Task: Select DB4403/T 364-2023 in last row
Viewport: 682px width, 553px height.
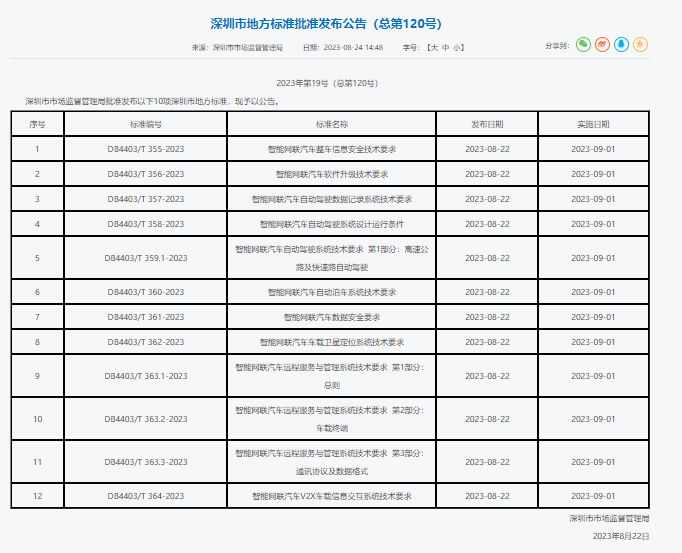Action: coord(145,496)
